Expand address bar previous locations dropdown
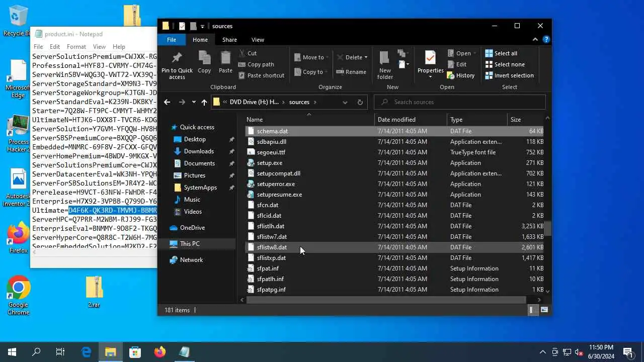 point(345,102)
